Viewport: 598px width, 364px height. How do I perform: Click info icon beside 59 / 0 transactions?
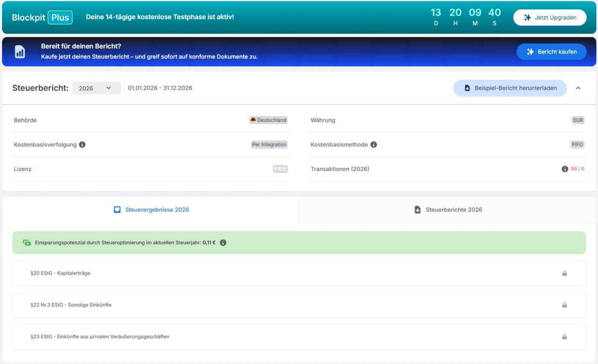565,169
